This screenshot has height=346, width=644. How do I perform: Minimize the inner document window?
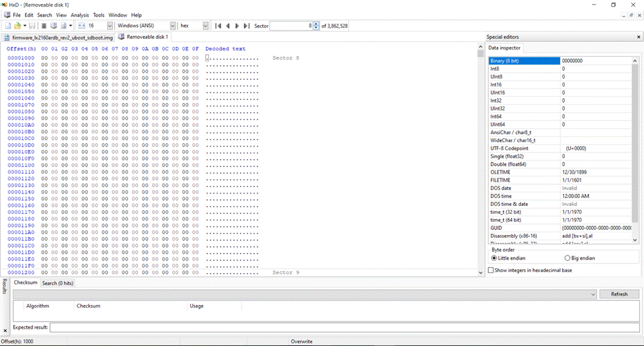click(624, 16)
